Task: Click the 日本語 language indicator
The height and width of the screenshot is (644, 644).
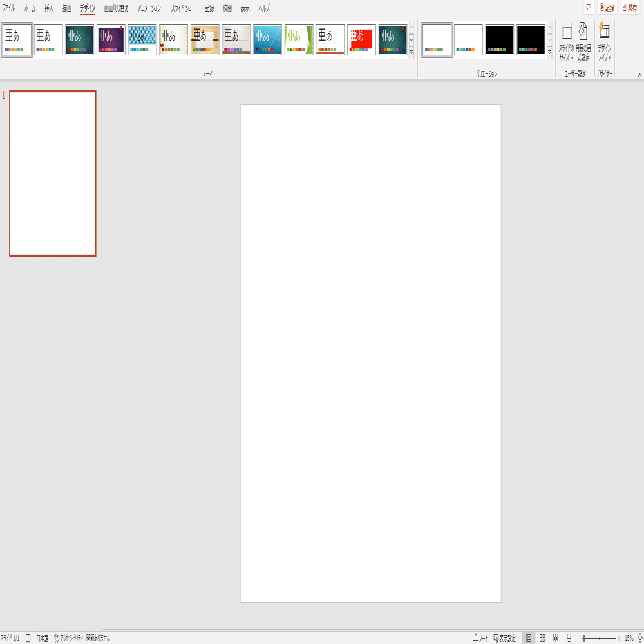Action: [42, 638]
